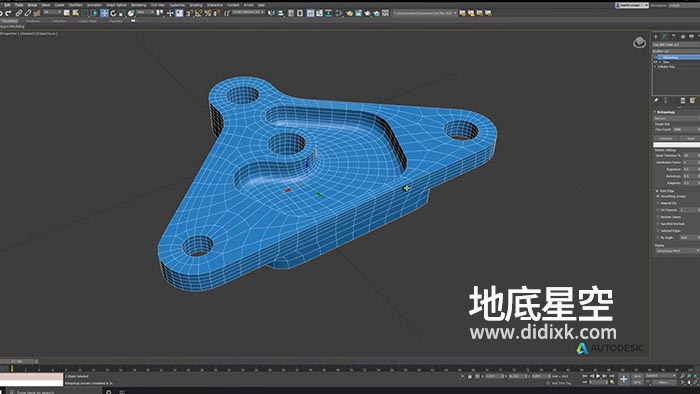Enable the Boolean Seams checkbox
The width and height of the screenshot is (700, 394).
pyautogui.click(x=657, y=217)
